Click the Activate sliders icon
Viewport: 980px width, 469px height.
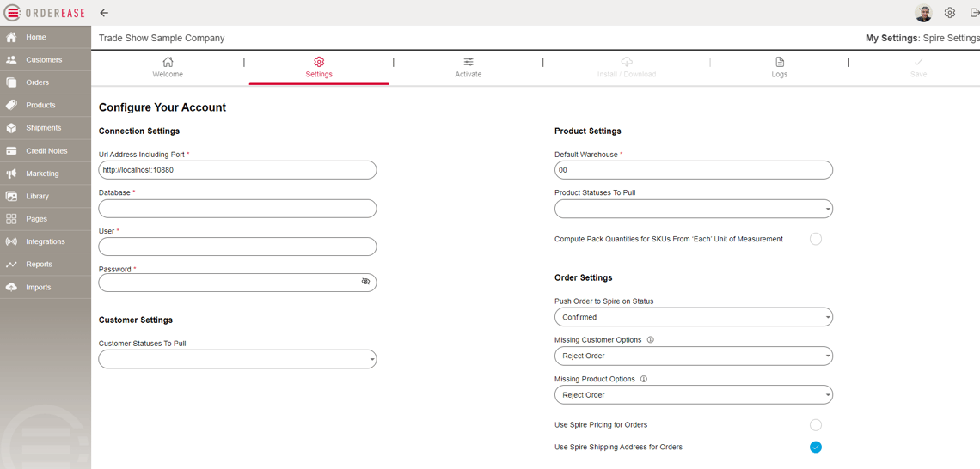(x=469, y=62)
